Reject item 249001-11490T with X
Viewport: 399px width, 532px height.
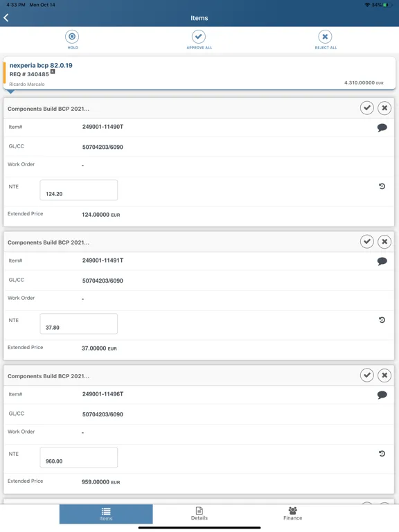coord(384,108)
